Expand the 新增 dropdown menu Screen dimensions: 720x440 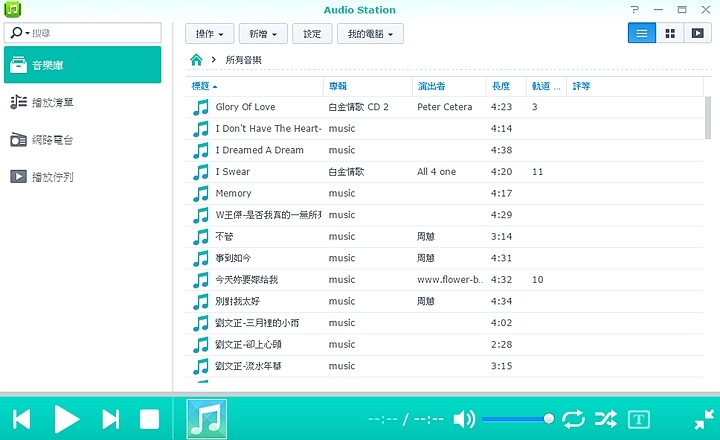263,34
